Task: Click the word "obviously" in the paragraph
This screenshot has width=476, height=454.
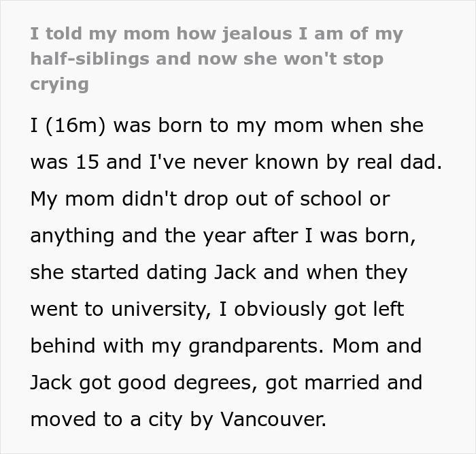Action: (280, 310)
